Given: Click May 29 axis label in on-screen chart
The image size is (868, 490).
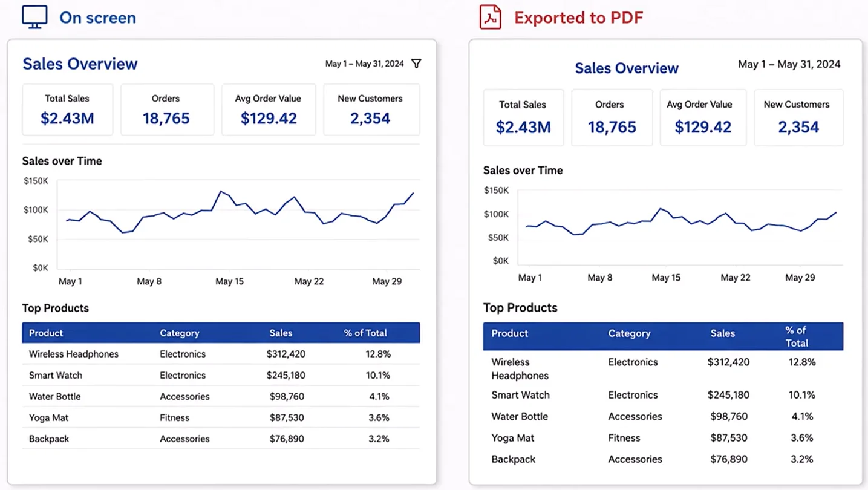Looking at the screenshot, I should click(x=387, y=281).
